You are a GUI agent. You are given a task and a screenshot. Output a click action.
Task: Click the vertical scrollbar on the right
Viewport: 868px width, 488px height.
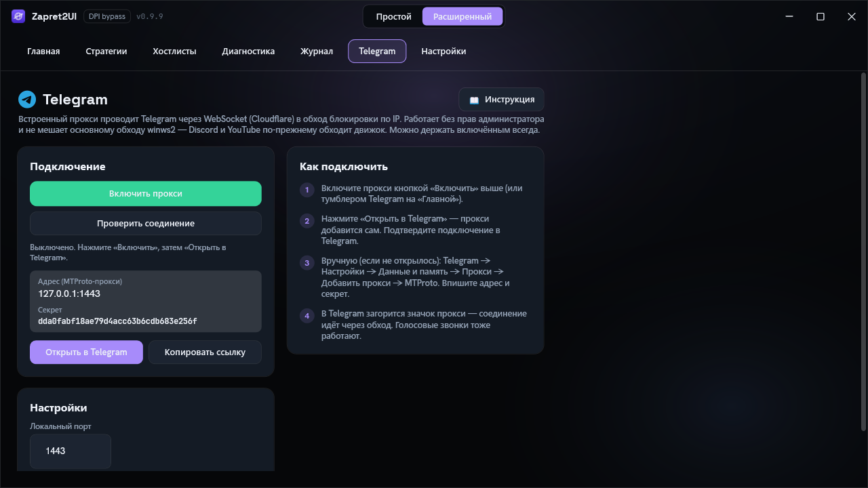[x=863, y=251]
